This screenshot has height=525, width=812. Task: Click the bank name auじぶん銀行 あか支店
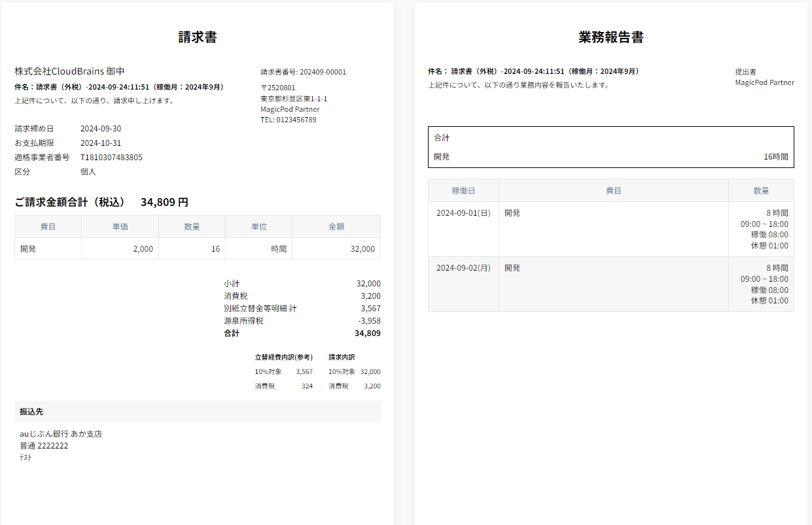click(61, 434)
